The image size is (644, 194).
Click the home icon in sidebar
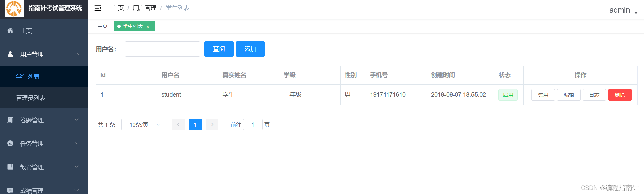coord(10,31)
